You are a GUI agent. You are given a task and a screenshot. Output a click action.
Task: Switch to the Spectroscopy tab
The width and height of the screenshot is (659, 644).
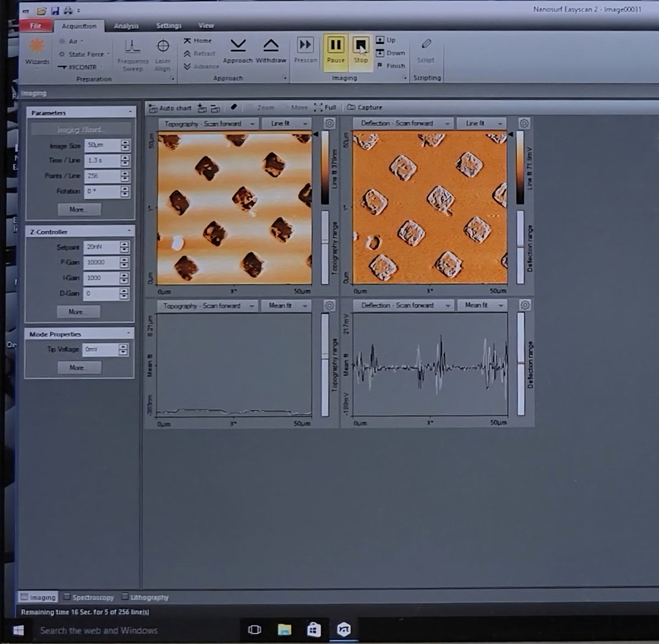[88, 597]
